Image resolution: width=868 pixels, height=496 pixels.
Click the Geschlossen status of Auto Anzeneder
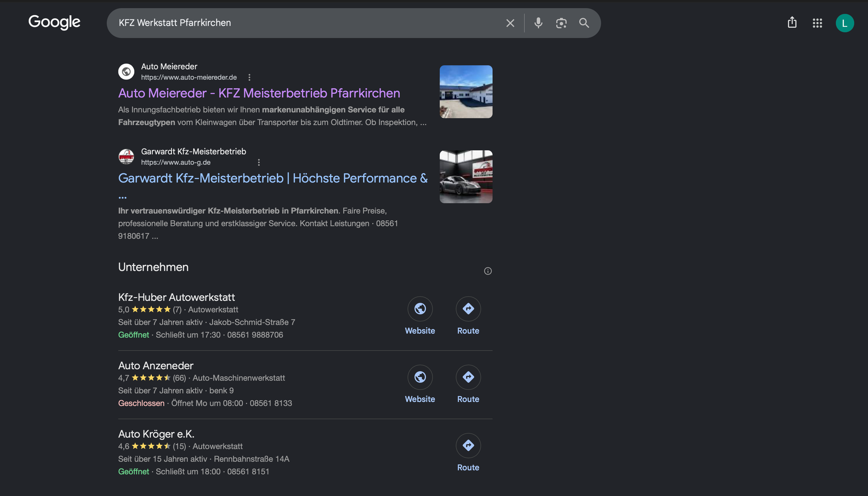coord(141,403)
